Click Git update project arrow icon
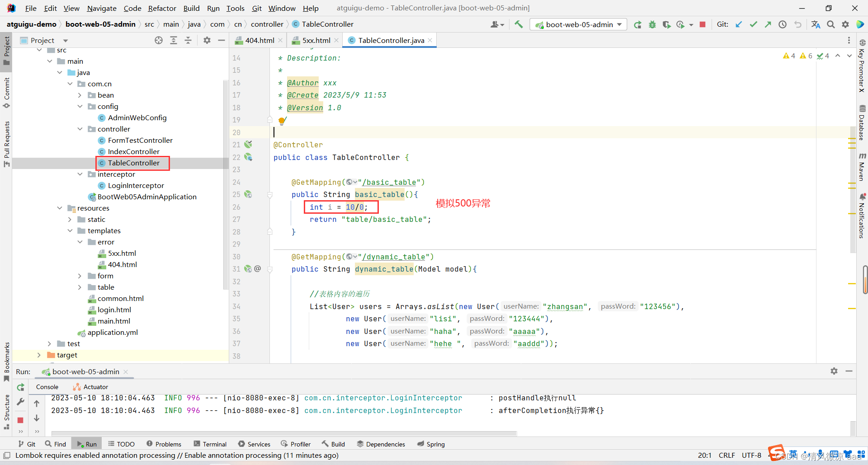 click(x=739, y=24)
